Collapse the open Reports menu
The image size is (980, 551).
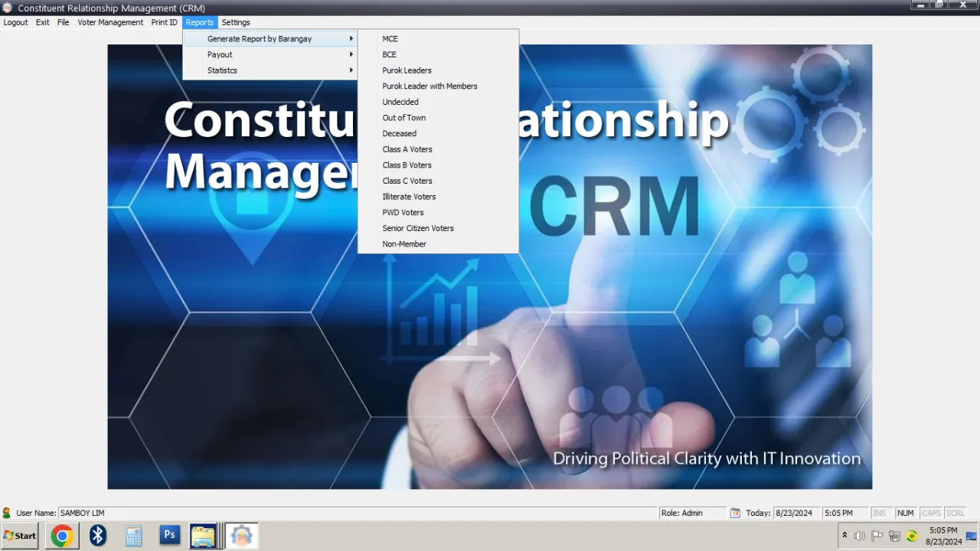(200, 22)
